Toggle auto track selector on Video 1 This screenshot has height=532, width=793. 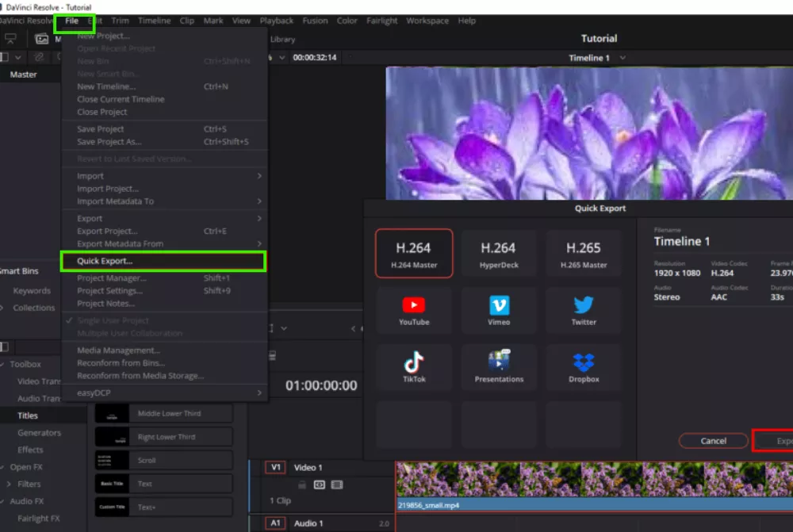pyautogui.click(x=319, y=484)
